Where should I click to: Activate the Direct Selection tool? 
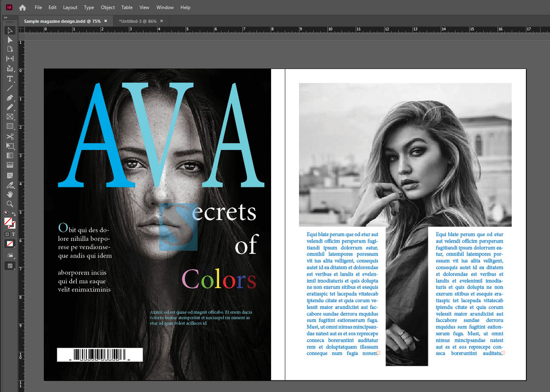(9, 40)
